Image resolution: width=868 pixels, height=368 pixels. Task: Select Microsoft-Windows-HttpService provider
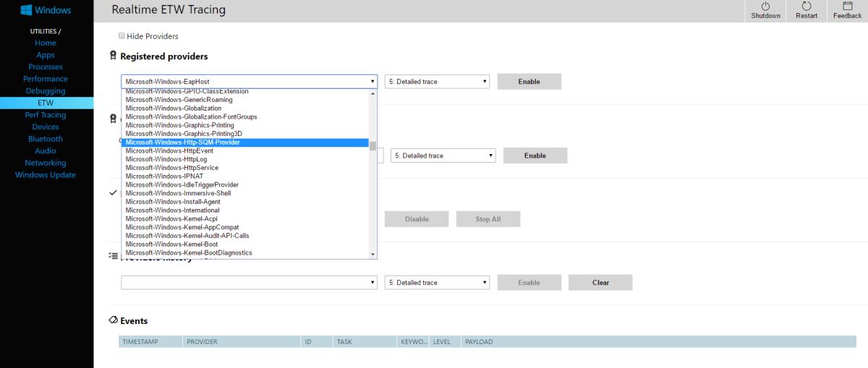[x=245, y=168]
